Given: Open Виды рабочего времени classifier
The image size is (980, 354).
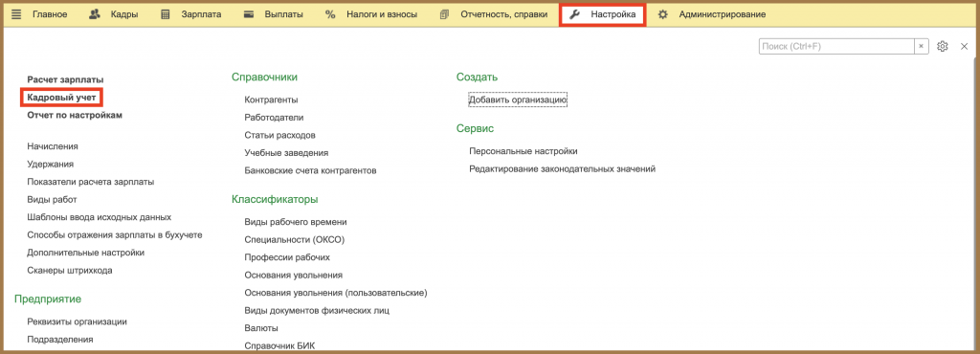Looking at the screenshot, I should pos(296,222).
